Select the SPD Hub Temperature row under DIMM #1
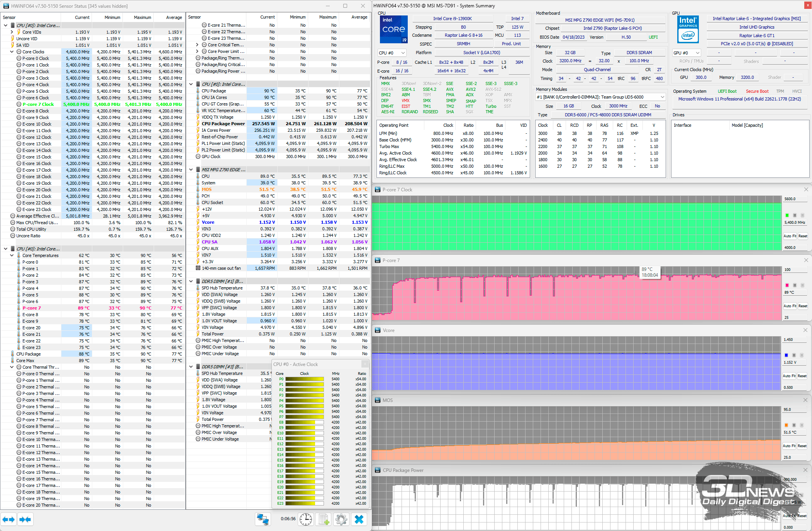 [x=278, y=288]
